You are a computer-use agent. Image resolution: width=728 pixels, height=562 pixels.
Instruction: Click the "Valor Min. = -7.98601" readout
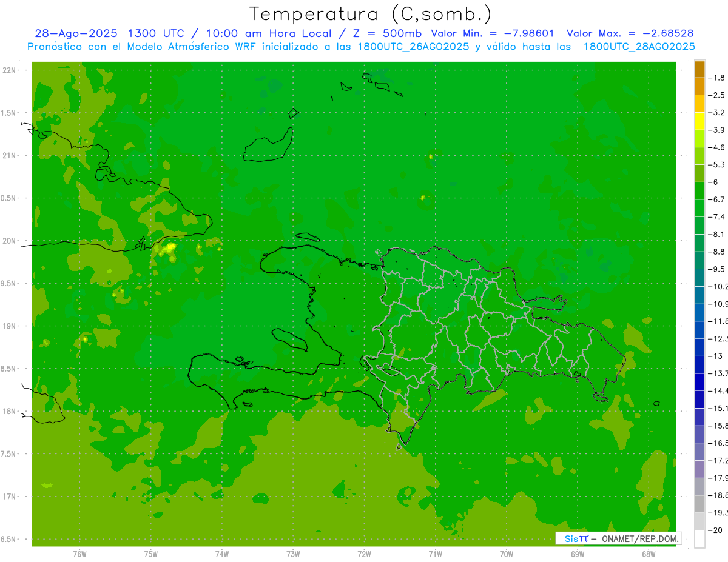(493, 33)
